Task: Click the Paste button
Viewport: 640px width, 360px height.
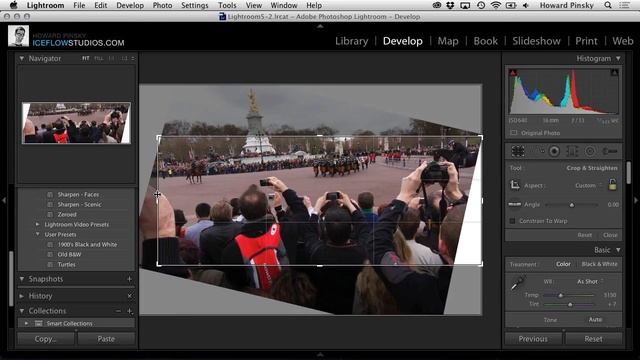Action: coord(106,339)
